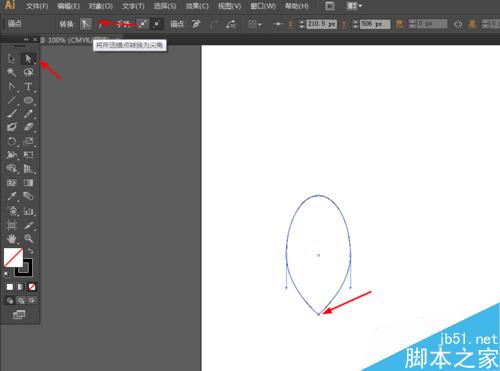Select the Direct Selection tool
The image size is (500, 371).
(28, 59)
